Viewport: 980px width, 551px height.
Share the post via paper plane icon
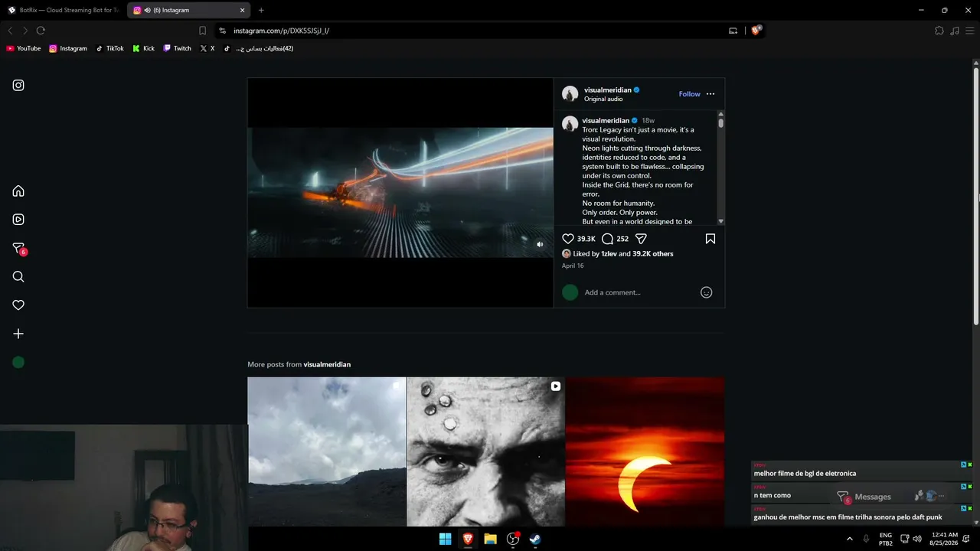coord(642,239)
